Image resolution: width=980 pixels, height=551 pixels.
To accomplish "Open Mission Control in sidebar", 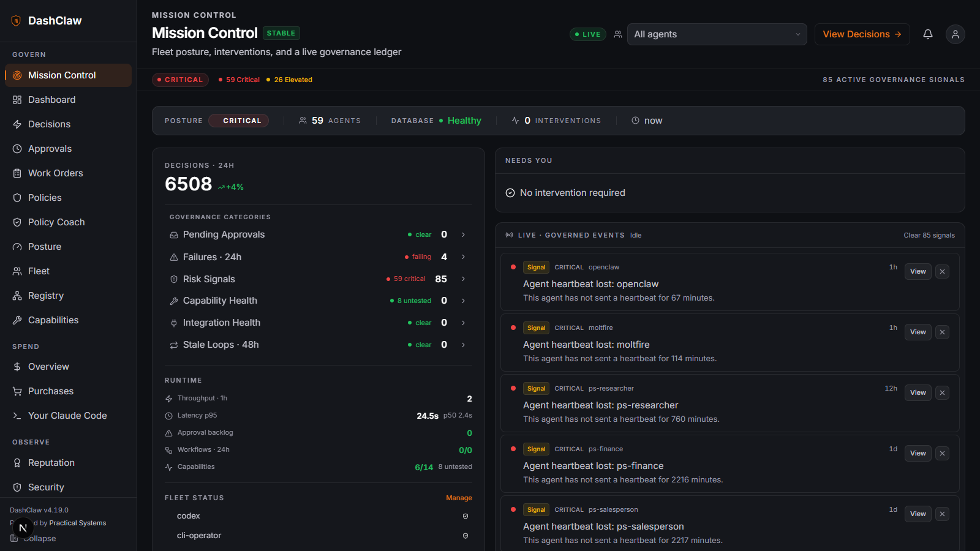I will tap(68, 75).
